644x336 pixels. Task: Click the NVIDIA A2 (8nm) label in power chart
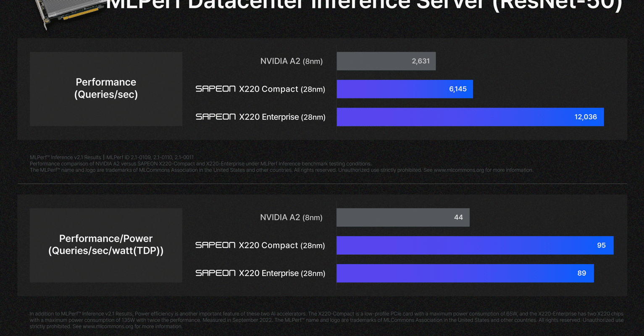292,218
